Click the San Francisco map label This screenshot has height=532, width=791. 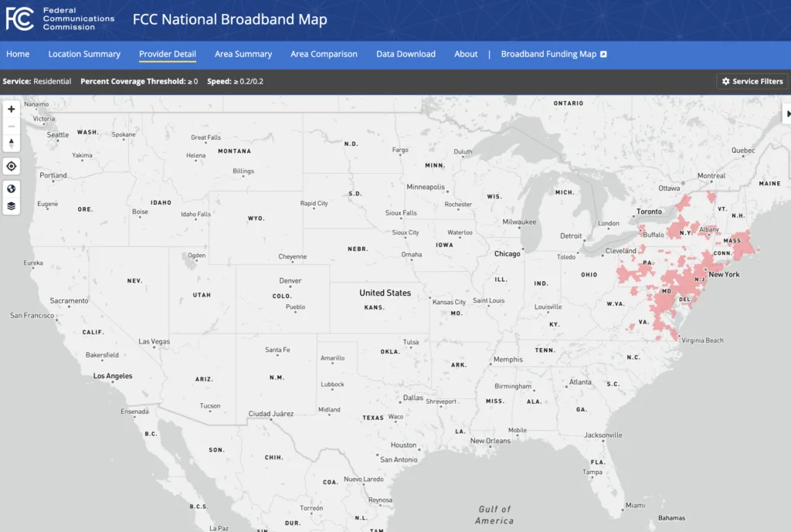[x=32, y=315]
